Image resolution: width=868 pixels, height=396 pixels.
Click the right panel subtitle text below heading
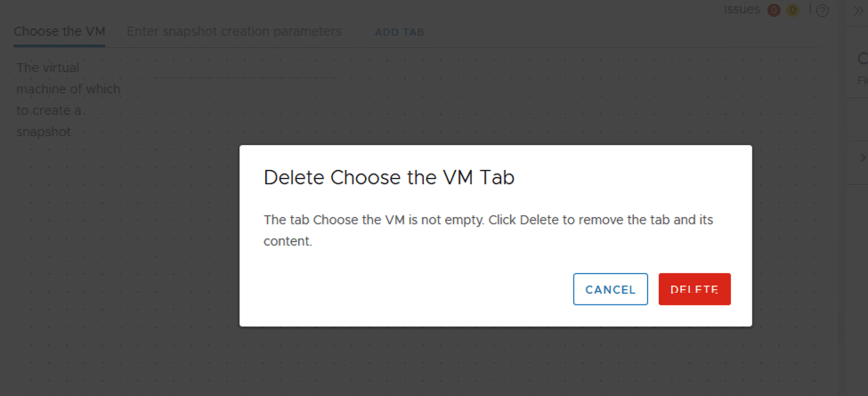coord(862,79)
